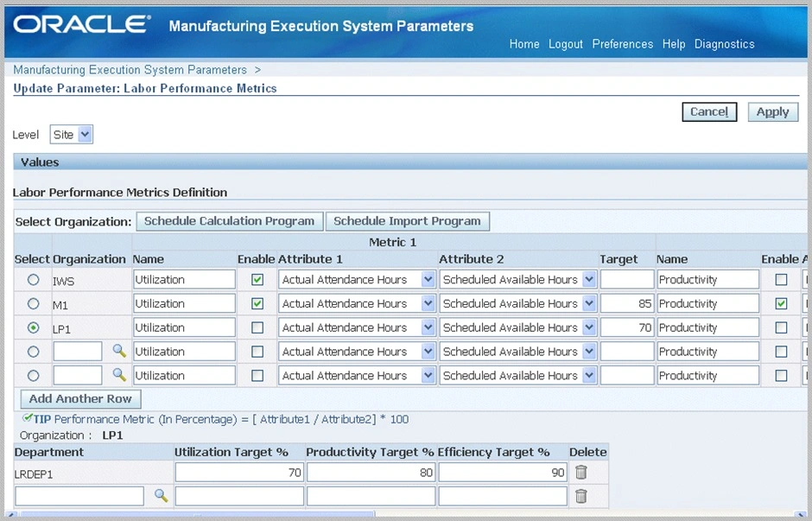The image size is (812, 521).
Task: Uncheck Utilization Enable checkbox for IWS
Action: 257,280
